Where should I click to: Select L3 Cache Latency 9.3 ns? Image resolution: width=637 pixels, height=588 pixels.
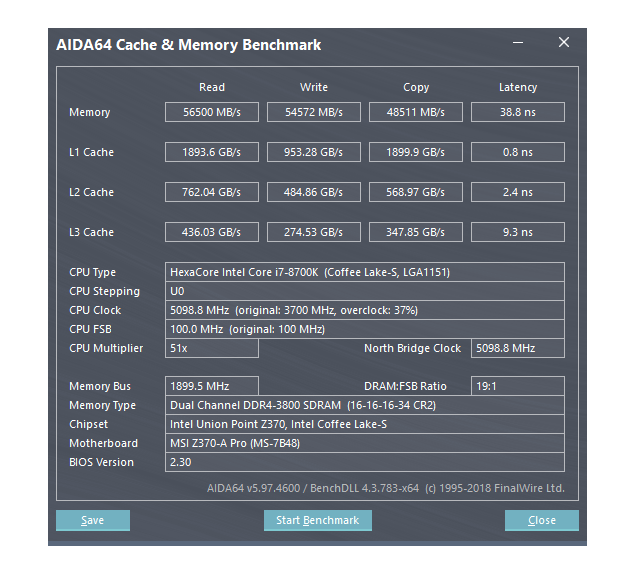pyautogui.click(x=518, y=232)
